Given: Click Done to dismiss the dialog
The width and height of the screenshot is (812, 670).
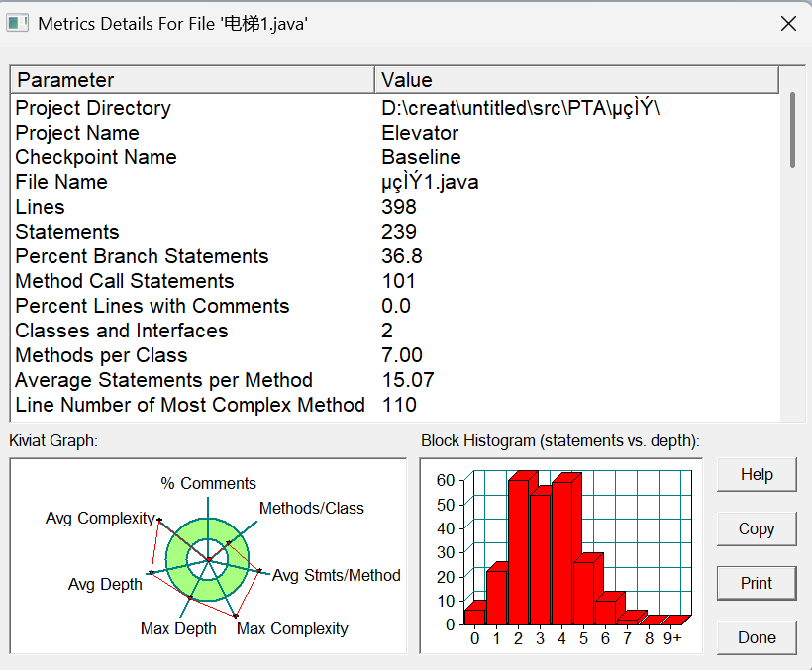Looking at the screenshot, I should click(757, 637).
